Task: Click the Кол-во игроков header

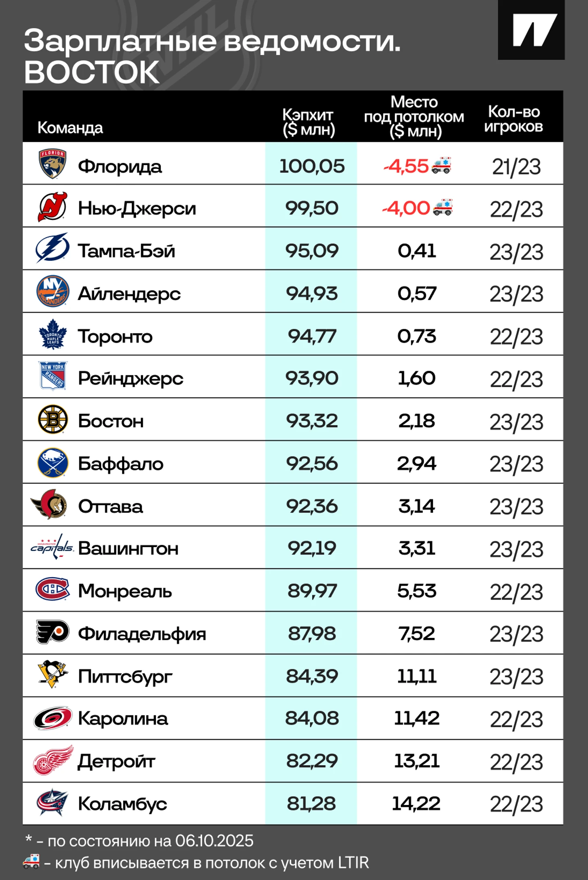Action: (513, 119)
